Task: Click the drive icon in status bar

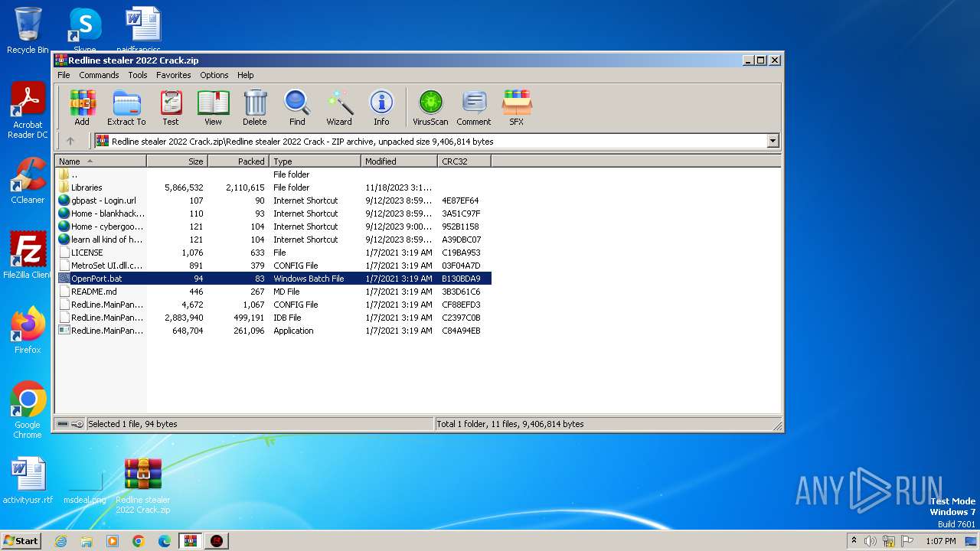Action: (x=63, y=424)
